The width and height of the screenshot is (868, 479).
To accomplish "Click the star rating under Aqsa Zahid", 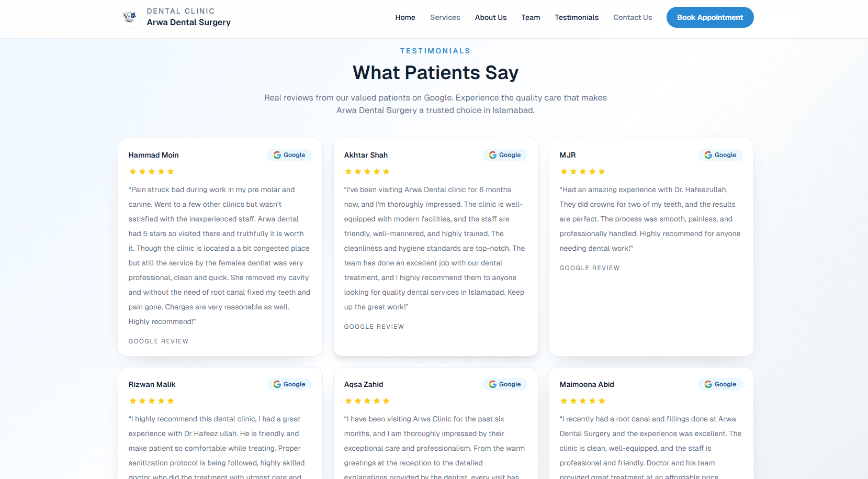I will (x=367, y=401).
